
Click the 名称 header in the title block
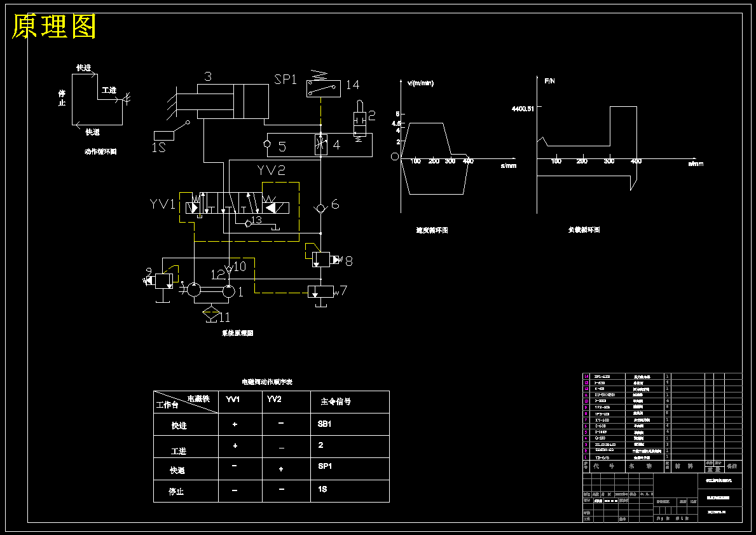pyautogui.click(x=640, y=466)
